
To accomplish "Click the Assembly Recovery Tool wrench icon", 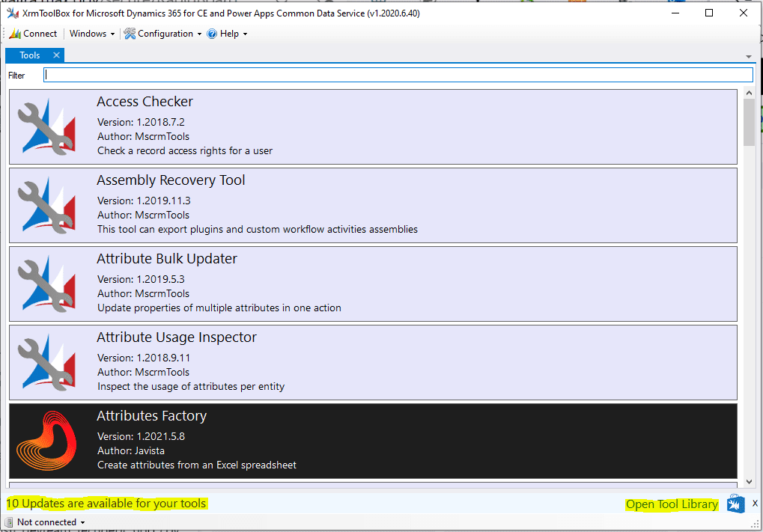I will pyautogui.click(x=47, y=204).
